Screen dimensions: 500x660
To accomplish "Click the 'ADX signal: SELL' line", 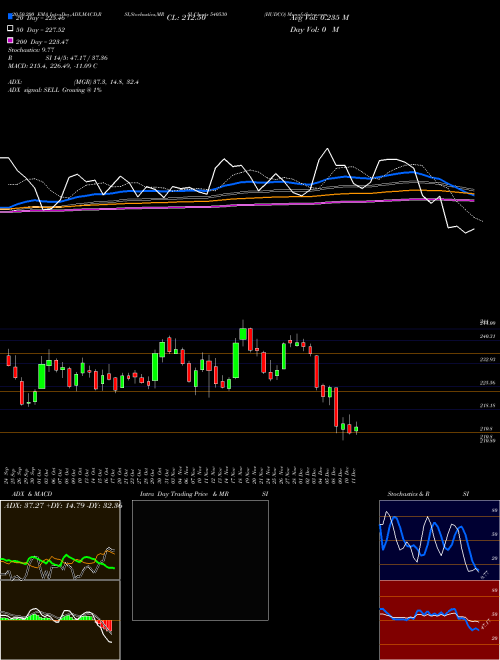I will coord(55,90).
